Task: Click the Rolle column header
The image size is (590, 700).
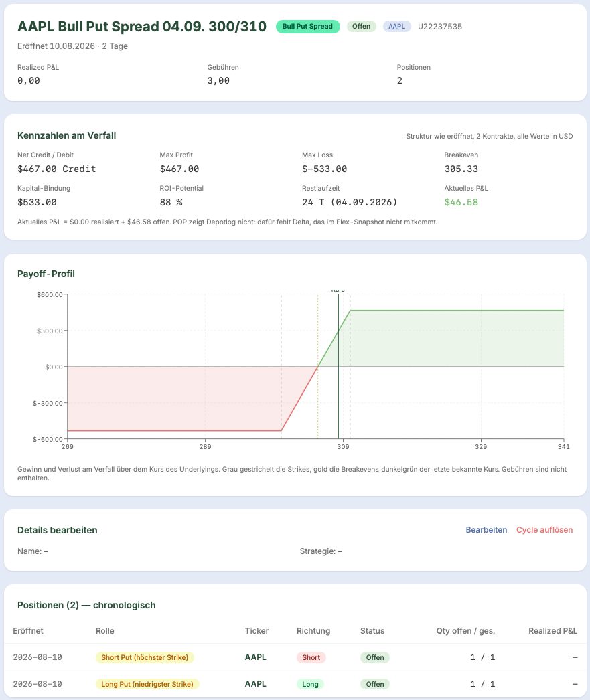Action: coord(105,631)
